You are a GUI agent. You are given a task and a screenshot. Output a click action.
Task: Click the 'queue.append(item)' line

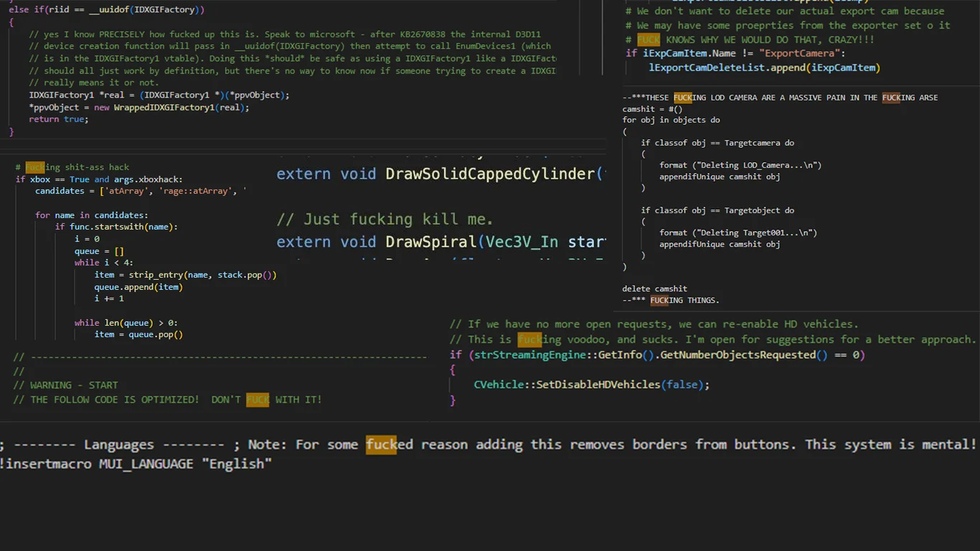(138, 286)
